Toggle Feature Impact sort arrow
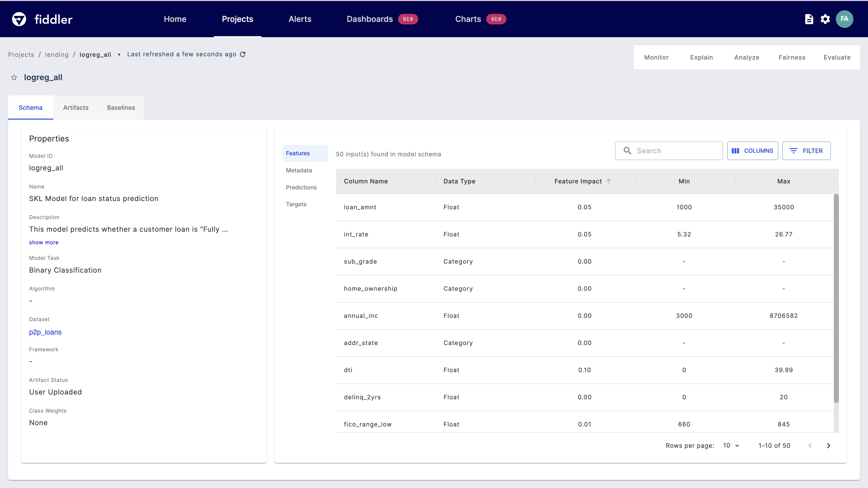The width and height of the screenshot is (868, 488). tap(609, 181)
